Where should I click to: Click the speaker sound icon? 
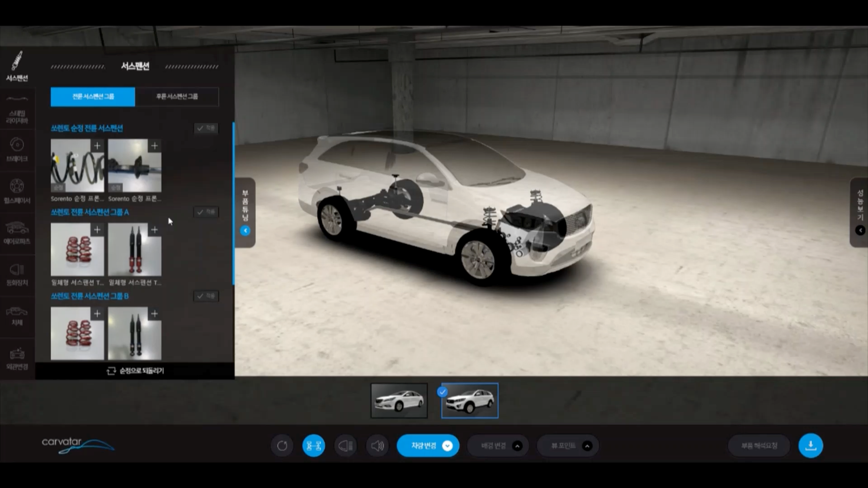(x=377, y=445)
